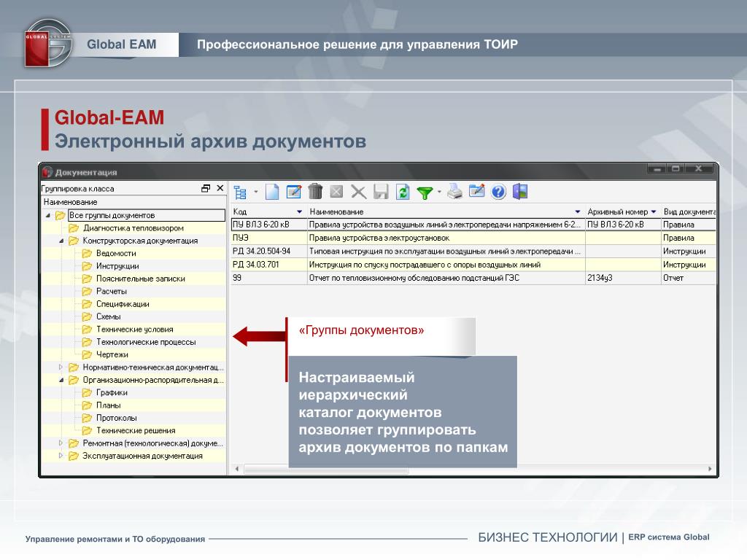
Task: Select row РД 34.20.504-94
Action: pyautogui.click(x=473, y=251)
